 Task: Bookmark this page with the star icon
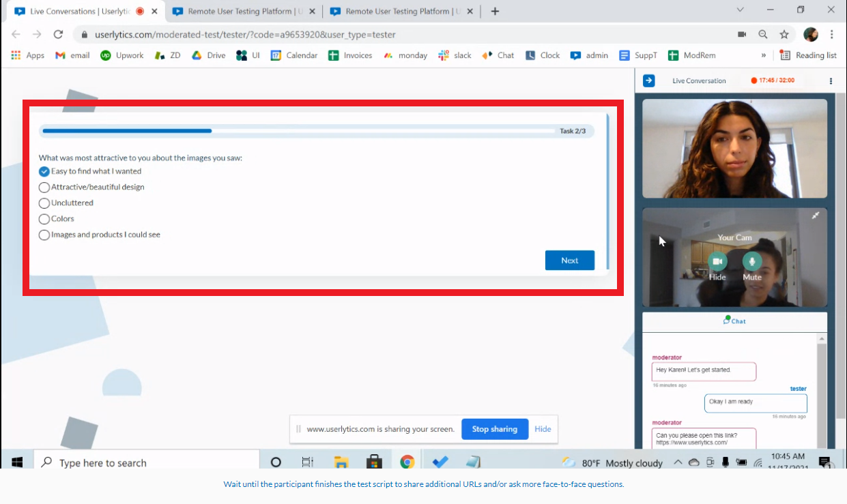(x=784, y=34)
